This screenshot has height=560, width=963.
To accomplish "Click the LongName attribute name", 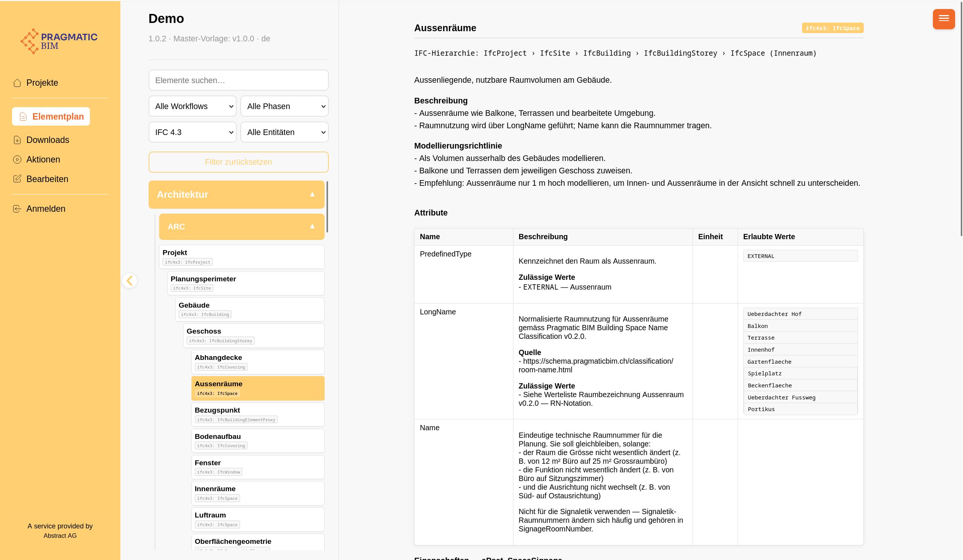I will click(437, 312).
